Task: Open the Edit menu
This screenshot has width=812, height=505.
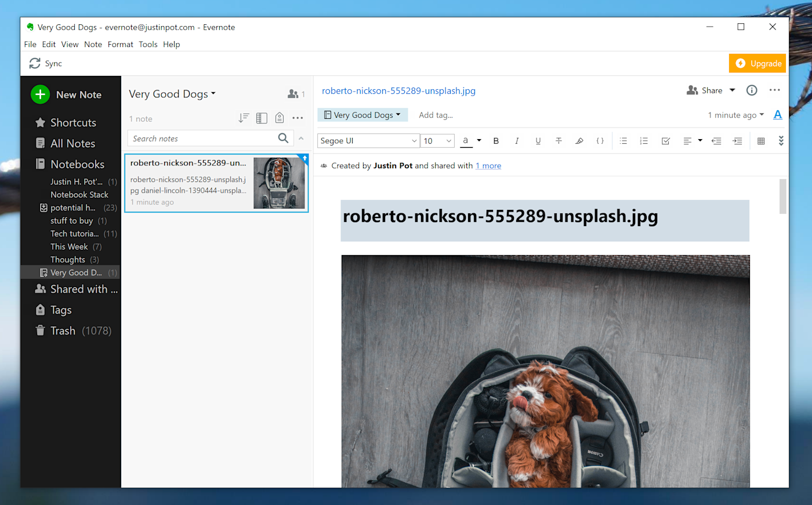Action: click(x=49, y=44)
